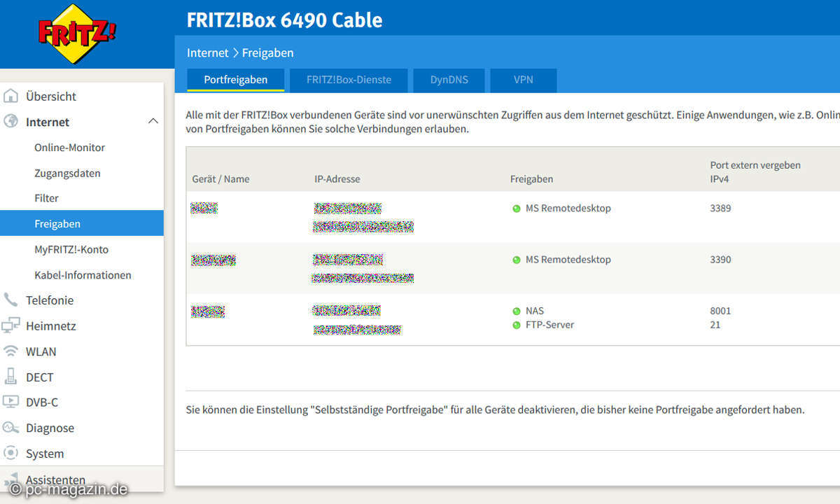Click the Übersicht house icon
Screen dimensions: 840x504
pos(10,96)
